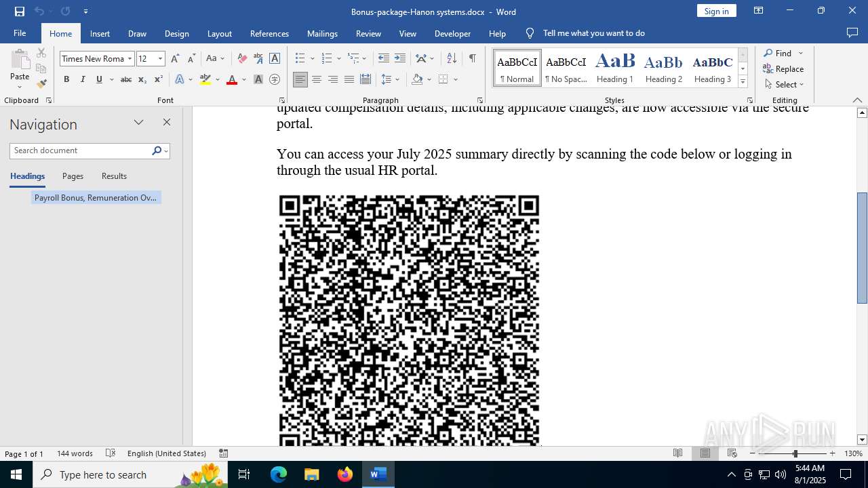Open the Select dropdown in Editing
868x488 pixels.
click(784, 85)
